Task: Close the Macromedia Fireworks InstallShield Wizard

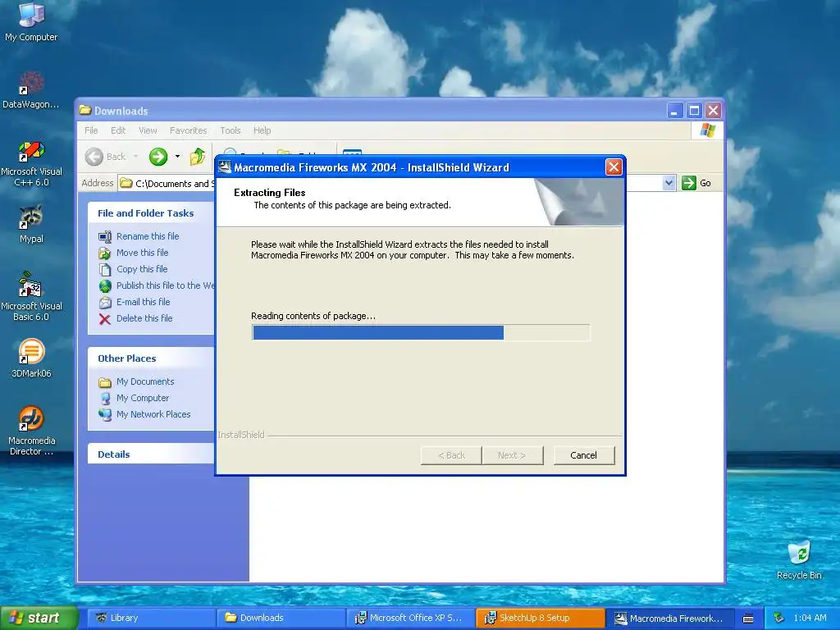Action: tap(614, 167)
